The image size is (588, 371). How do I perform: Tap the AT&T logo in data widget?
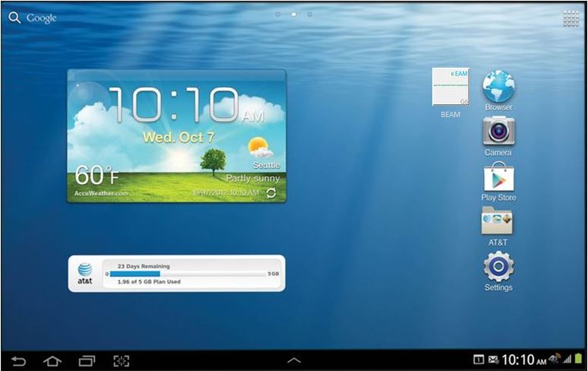click(85, 274)
